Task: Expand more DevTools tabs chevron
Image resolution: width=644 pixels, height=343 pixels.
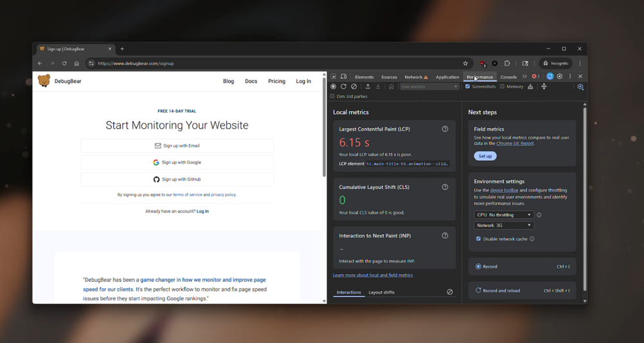Action: (x=524, y=77)
